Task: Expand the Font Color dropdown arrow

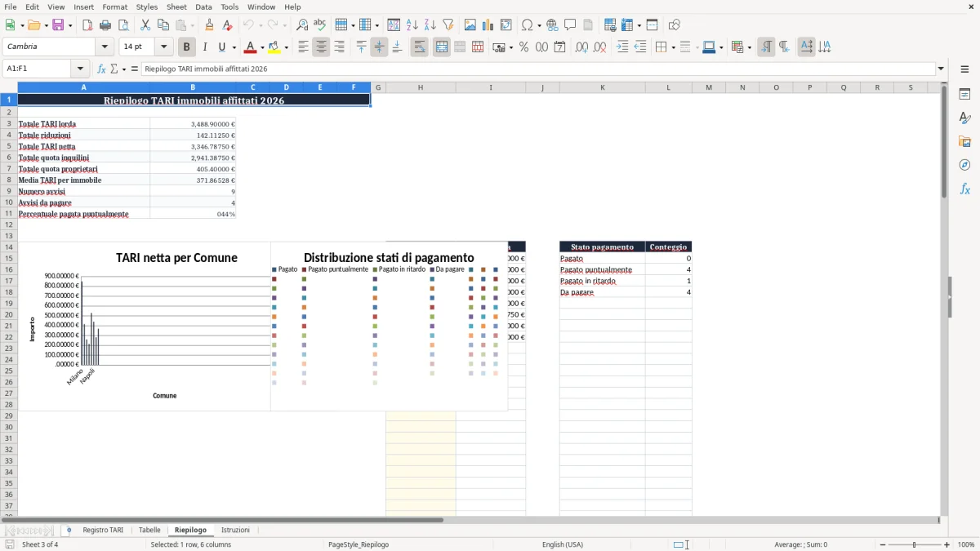Action: pos(263,47)
